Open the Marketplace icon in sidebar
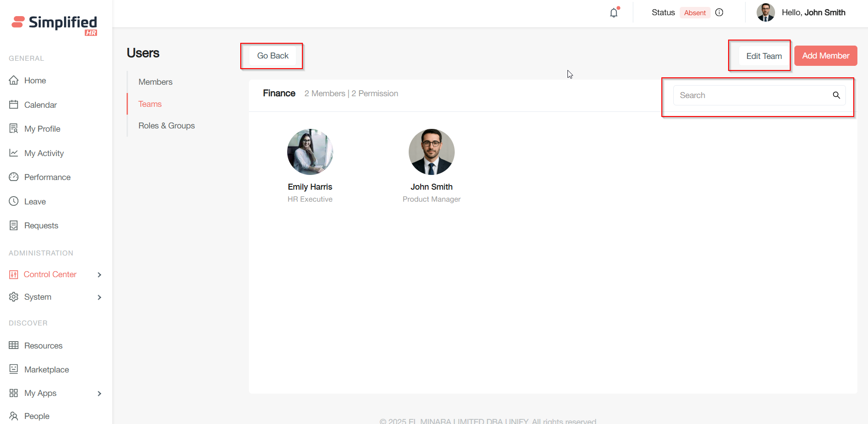 (14, 369)
